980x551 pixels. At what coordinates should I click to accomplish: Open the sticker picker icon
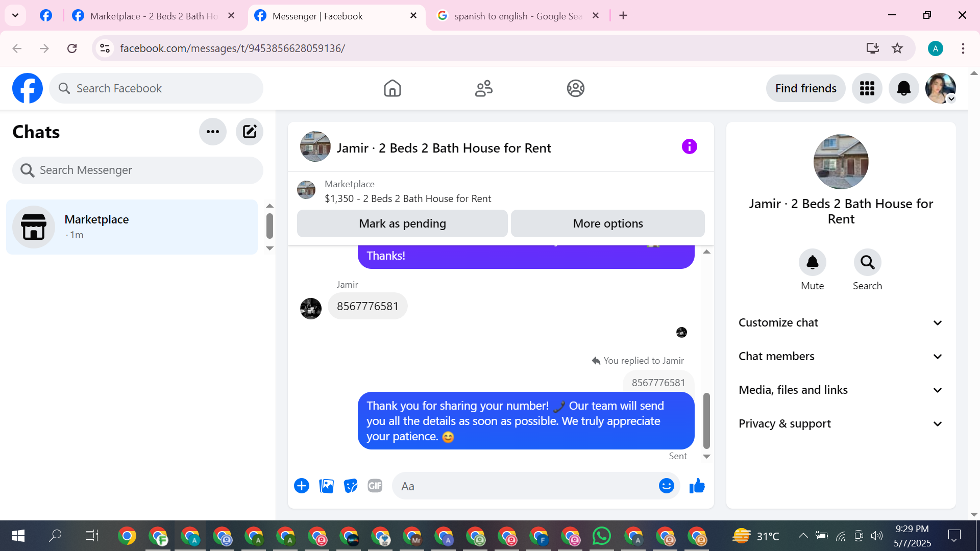click(351, 486)
